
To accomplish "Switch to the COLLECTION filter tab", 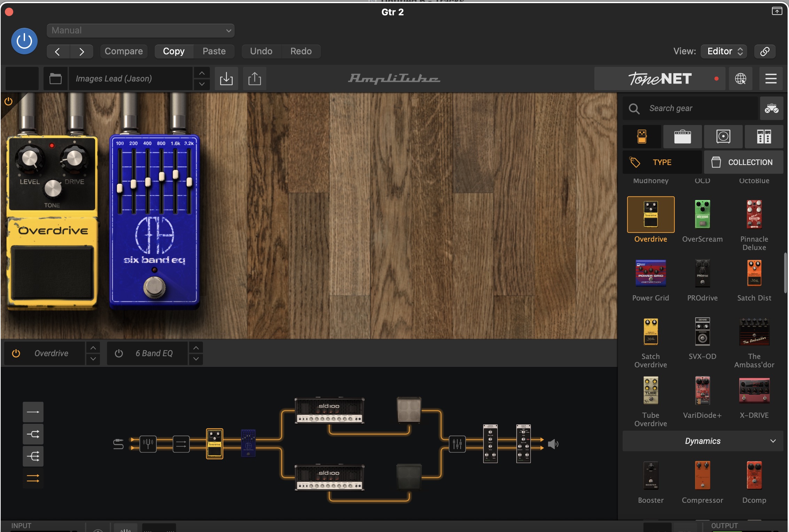I will point(743,162).
